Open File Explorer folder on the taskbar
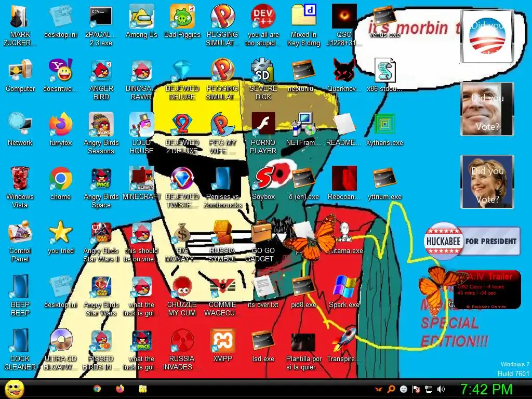Viewport: 532px width, 399px height. 143,389
